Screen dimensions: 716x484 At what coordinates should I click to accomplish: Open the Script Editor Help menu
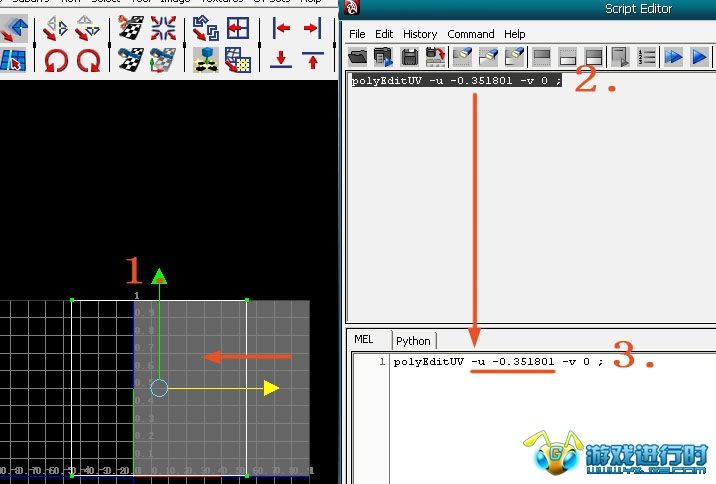click(515, 34)
